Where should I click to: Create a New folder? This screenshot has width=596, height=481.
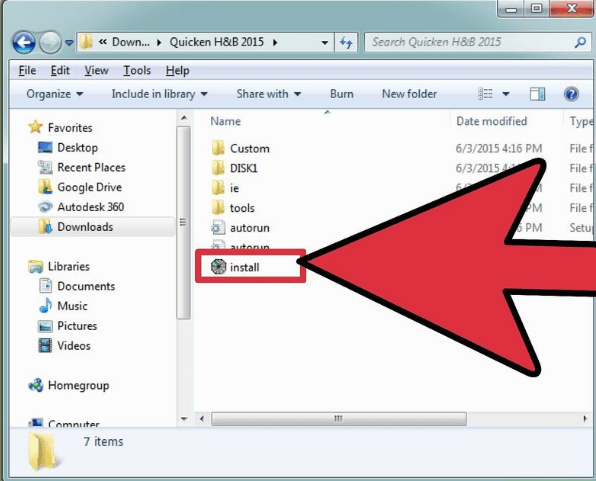coord(409,94)
